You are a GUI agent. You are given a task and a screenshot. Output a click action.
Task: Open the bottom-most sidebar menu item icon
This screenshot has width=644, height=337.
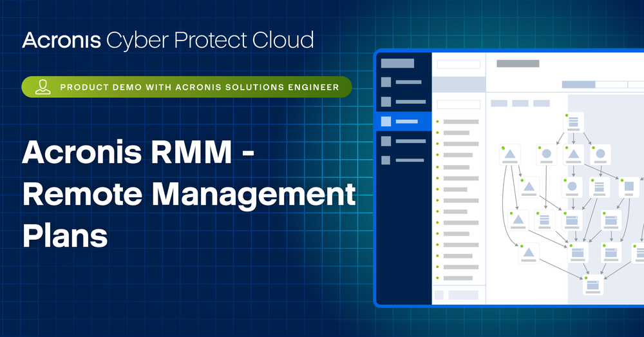[x=386, y=160]
